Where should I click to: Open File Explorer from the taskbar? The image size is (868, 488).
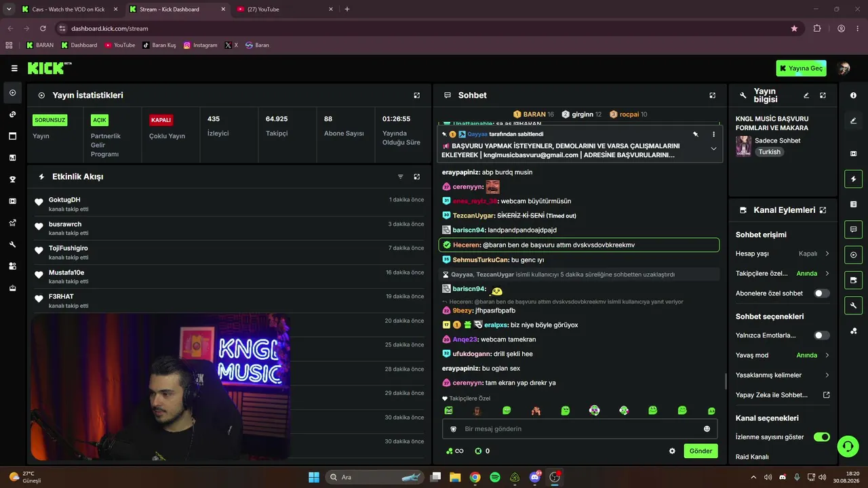point(455,477)
